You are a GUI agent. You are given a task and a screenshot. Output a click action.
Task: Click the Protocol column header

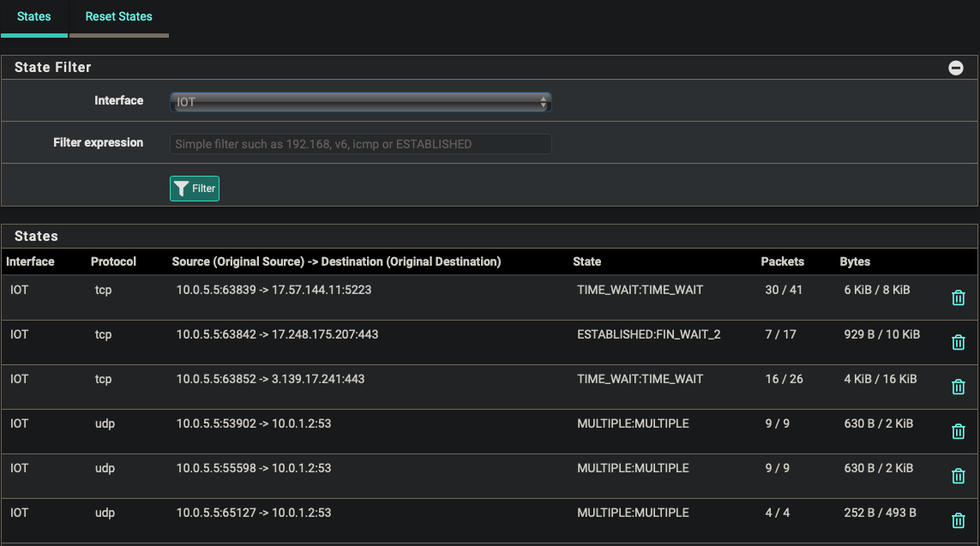pyautogui.click(x=113, y=261)
